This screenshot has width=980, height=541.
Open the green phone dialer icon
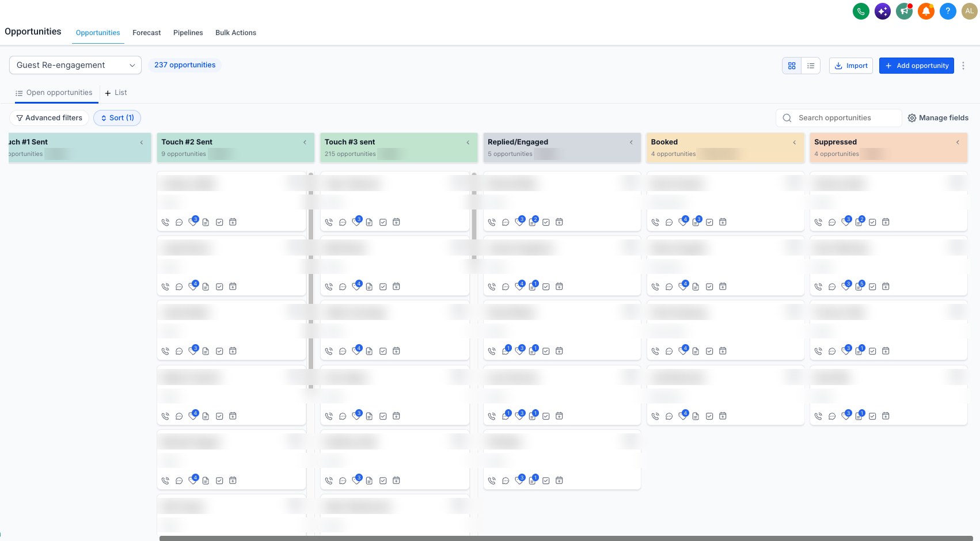point(861,11)
